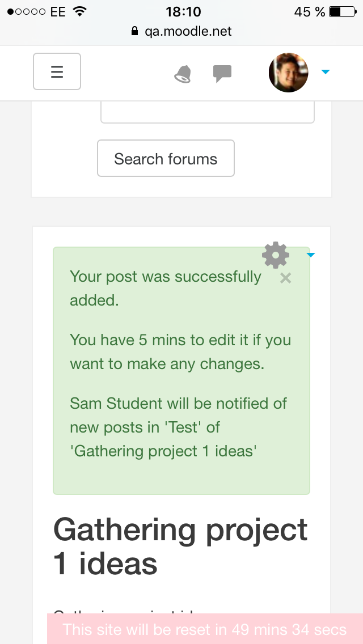Image resolution: width=363 pixels, height=644 pixels.
Task: Tap the padlock icon in URL bar
Action: tap(134, 31)
